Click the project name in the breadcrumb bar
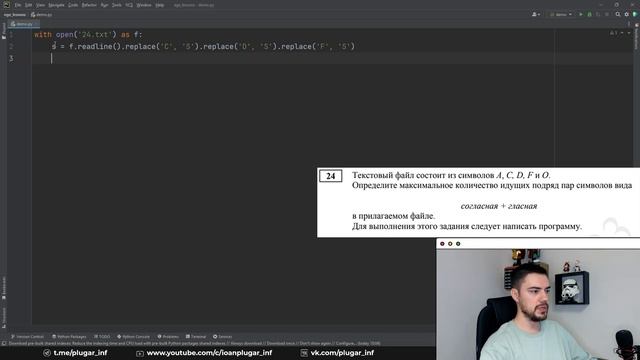This screenshot has width=640, height=360. point(15,15)
